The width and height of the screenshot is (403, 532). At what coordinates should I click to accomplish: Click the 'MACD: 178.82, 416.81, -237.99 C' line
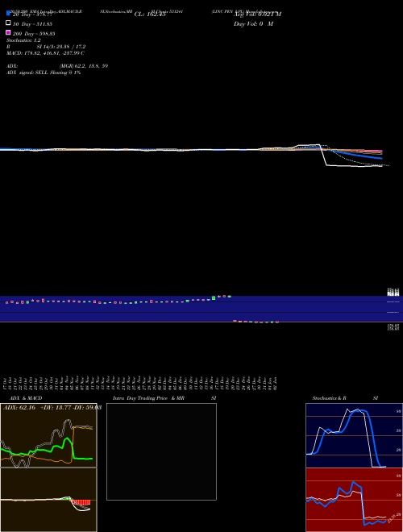(x=45, y=53)
